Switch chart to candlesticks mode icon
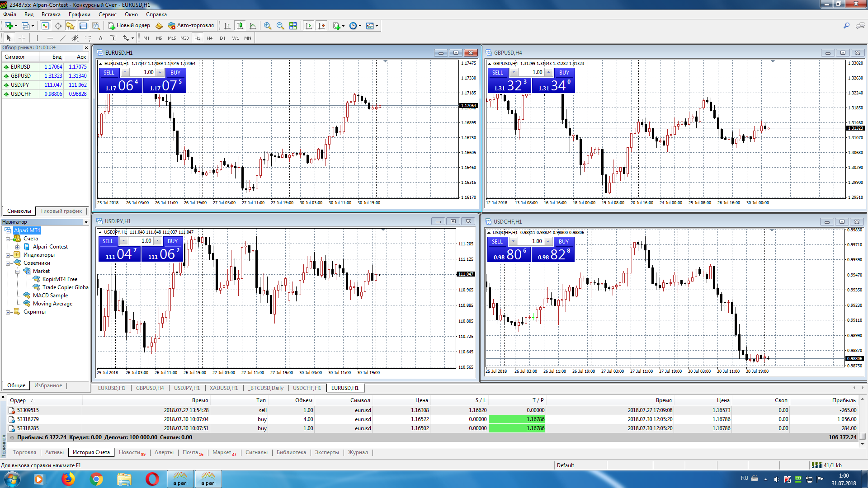868x488 pixels. 240,26
